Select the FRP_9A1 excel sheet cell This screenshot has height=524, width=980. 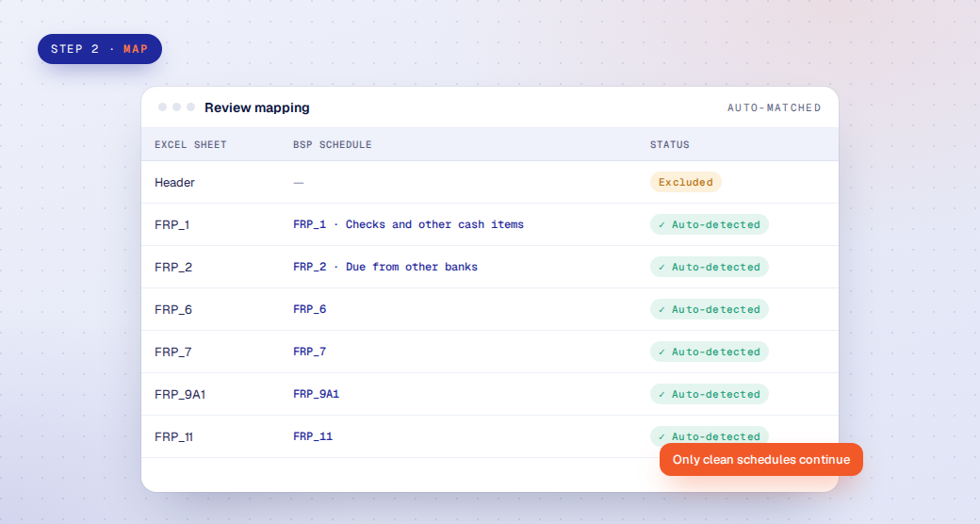coord(180,395)
